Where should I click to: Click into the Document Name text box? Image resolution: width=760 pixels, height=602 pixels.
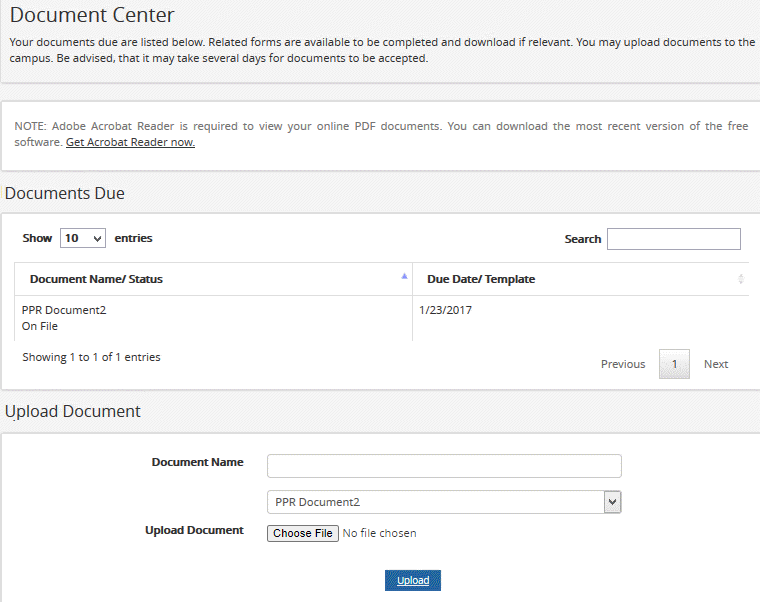click(x=444, y=466)
